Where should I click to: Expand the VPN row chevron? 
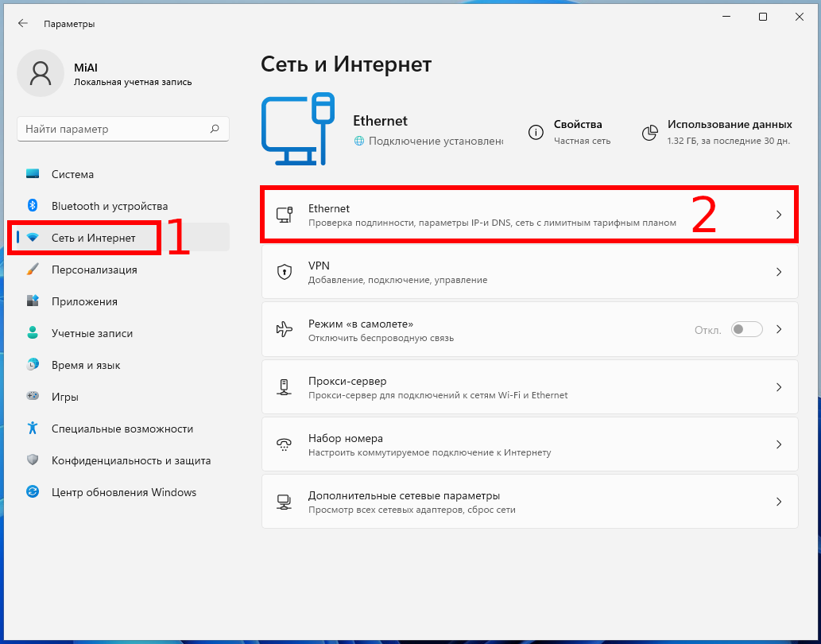(779, 272)
